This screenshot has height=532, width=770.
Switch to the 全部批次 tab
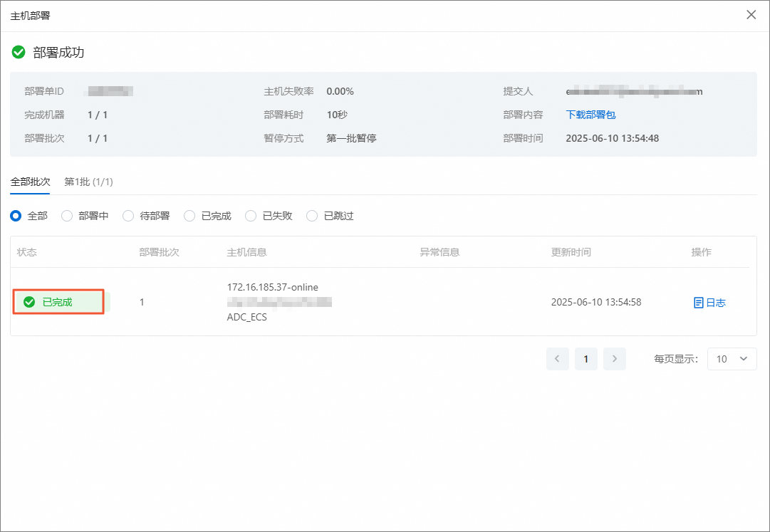(x=30, y=182)
